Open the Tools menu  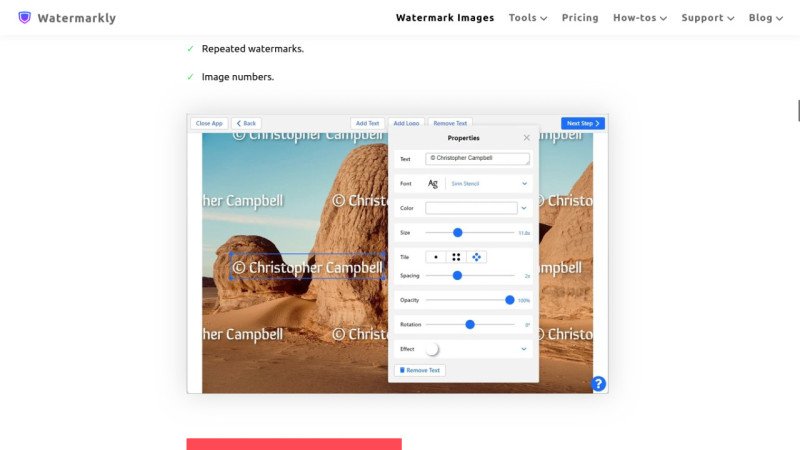pyautogui.click(x=527, y=18)
